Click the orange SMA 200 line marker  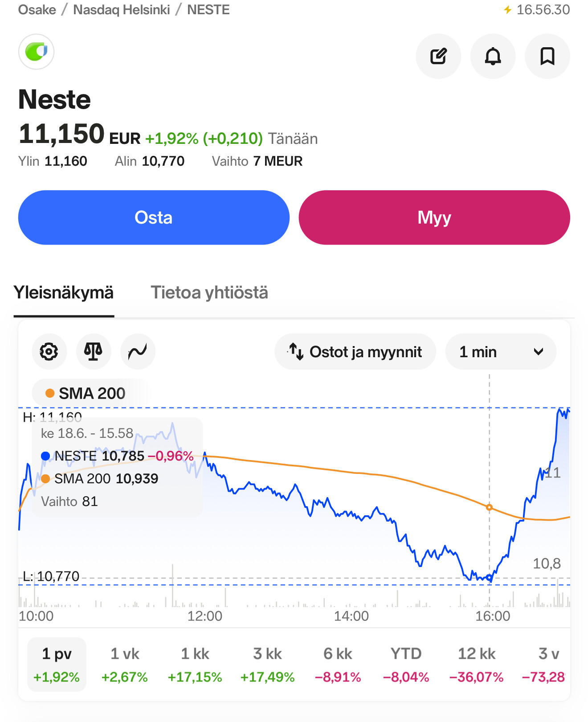point(489,507)
